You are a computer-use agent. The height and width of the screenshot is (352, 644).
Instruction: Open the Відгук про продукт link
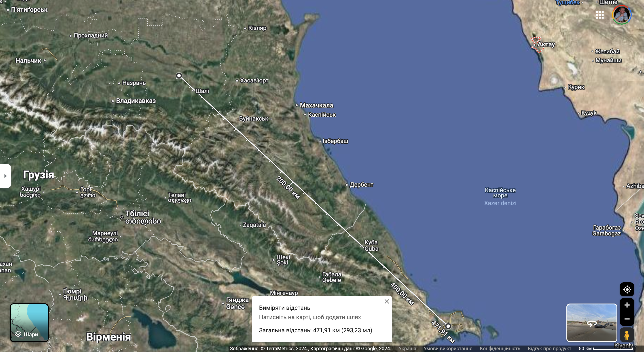[549, 348]
